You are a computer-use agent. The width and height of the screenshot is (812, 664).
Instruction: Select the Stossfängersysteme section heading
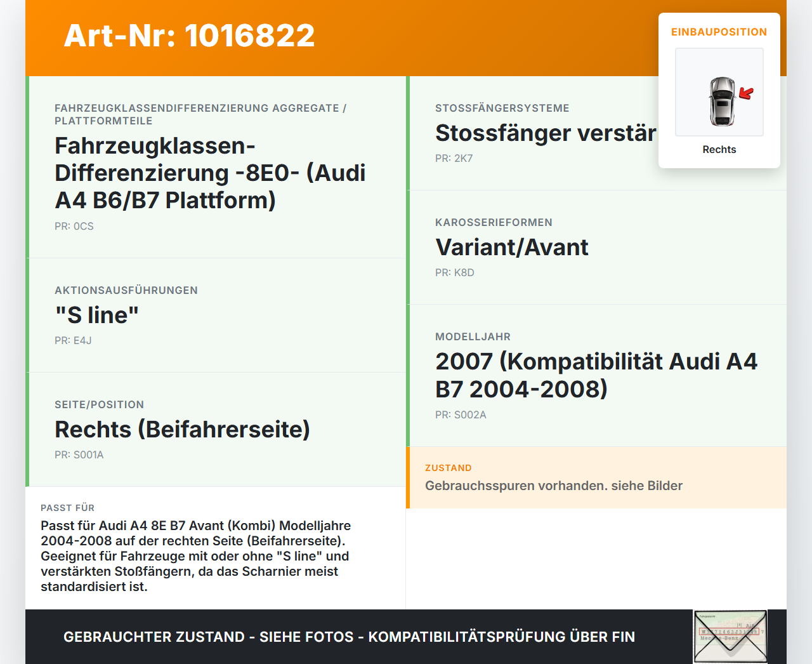[x=502, y=108]
